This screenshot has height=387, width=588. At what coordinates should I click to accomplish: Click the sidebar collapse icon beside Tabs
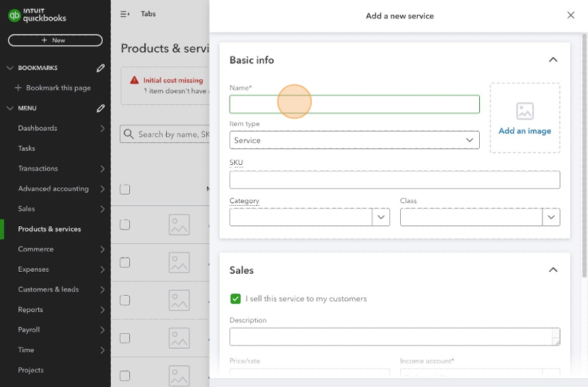coord(125,14)
